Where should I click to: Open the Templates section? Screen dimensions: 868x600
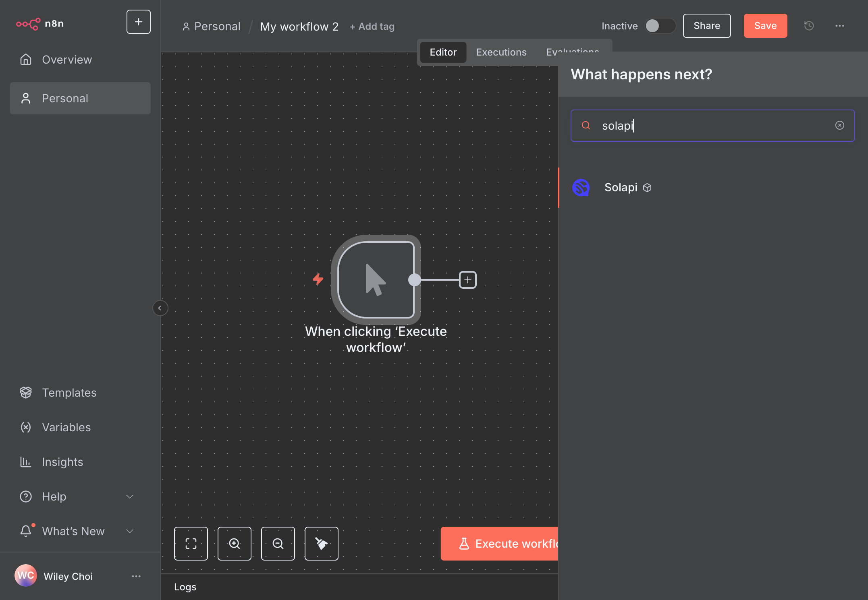click(x=80, y=393)
